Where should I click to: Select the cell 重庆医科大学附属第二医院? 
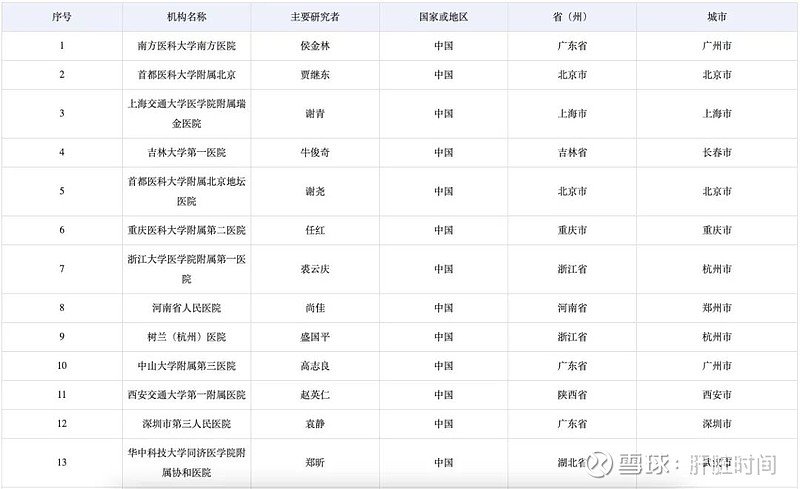pyautogui.click(x=187, y=230)
